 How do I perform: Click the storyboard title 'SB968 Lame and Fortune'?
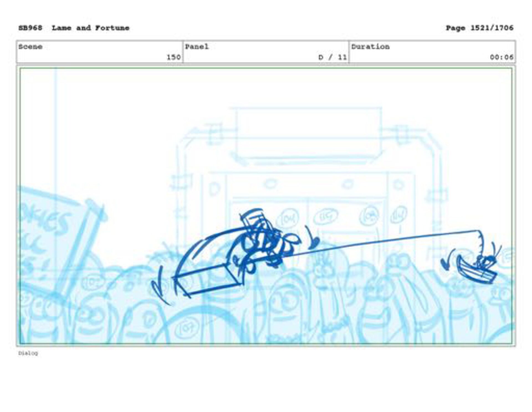click(x=74, y=28)
